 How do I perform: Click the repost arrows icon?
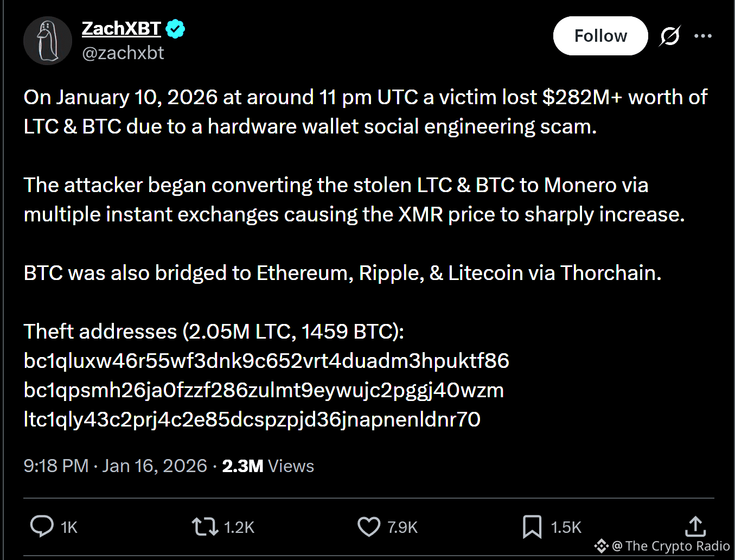point(203,526)
